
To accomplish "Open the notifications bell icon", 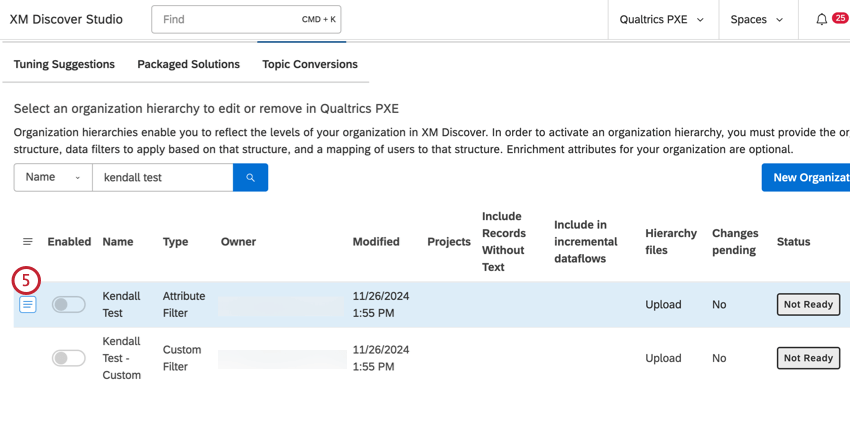I will (821, 20).
